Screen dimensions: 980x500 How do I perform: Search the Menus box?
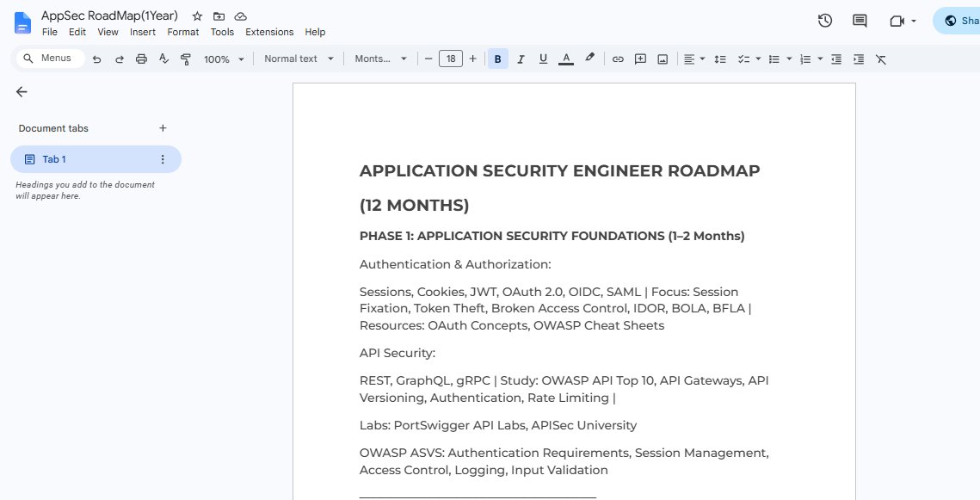point(50,59)
